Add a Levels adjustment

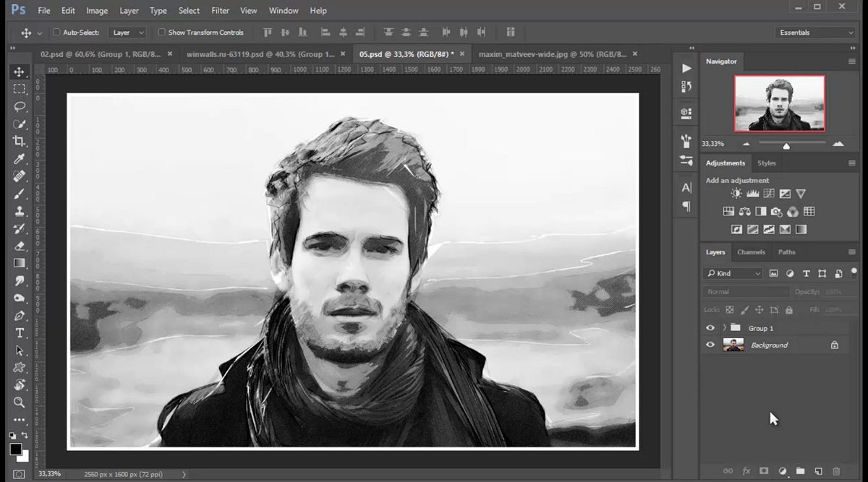point(752,194)
